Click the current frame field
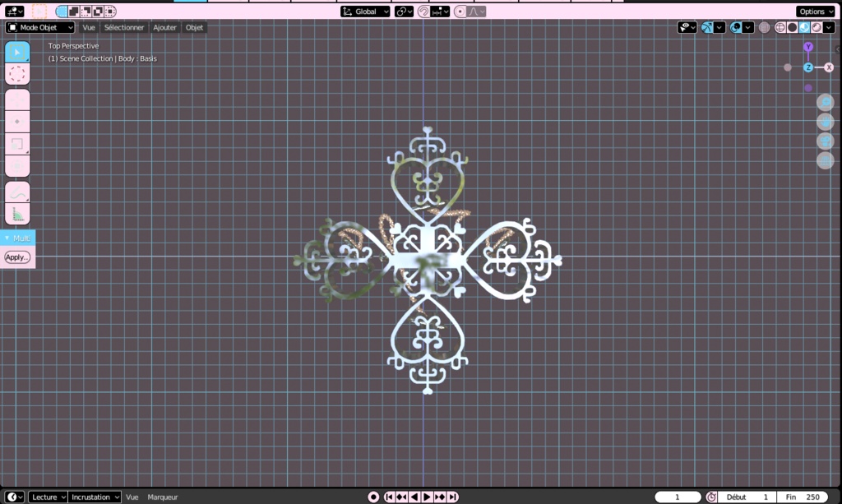 click(678, 497)
